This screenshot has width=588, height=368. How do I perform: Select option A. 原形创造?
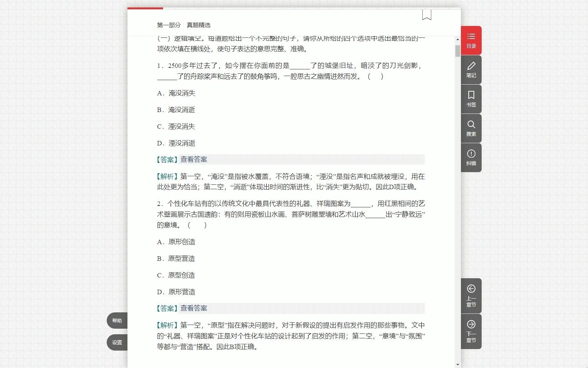pyautogui.click(x=176, y=242)
